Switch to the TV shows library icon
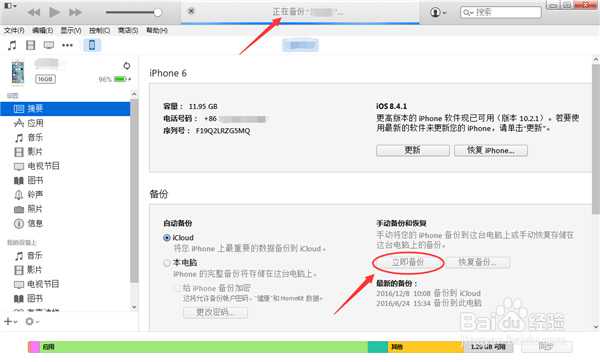Screen dimensions: 600x362 49,46
